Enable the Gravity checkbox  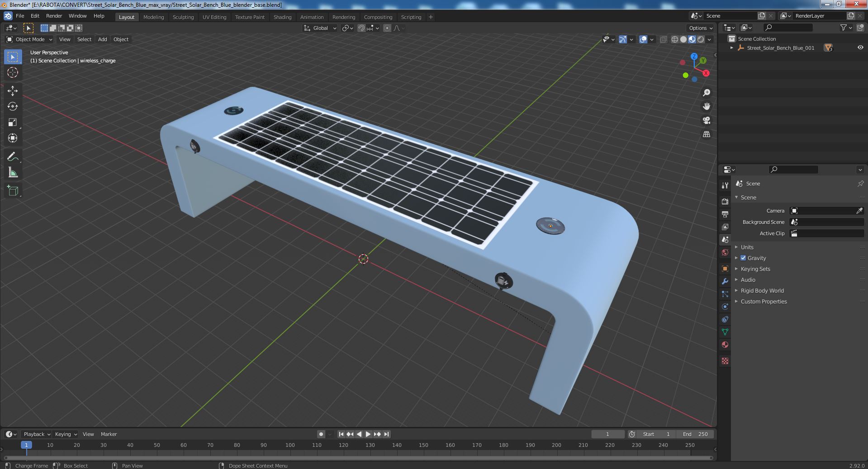click(743, 258)
